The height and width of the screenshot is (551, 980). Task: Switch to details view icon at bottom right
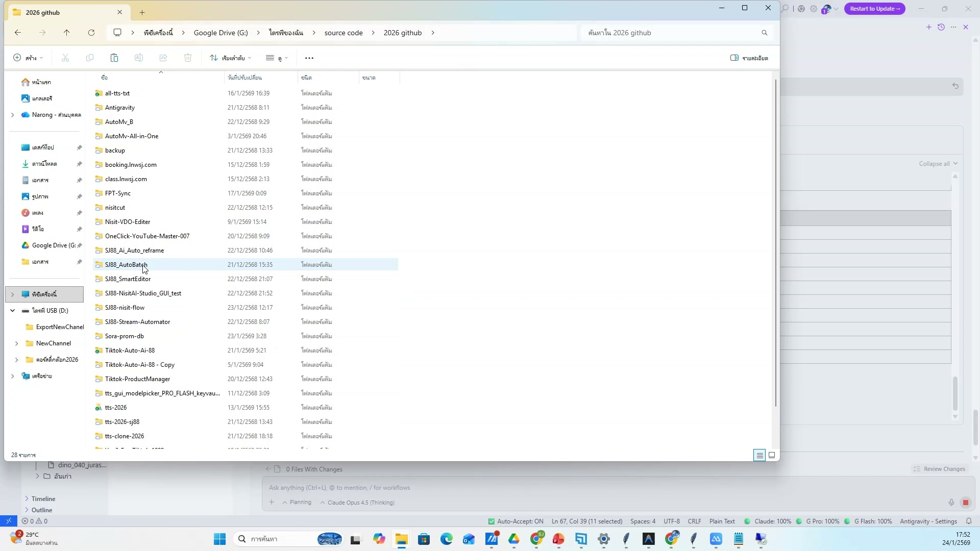pos(759,455)
